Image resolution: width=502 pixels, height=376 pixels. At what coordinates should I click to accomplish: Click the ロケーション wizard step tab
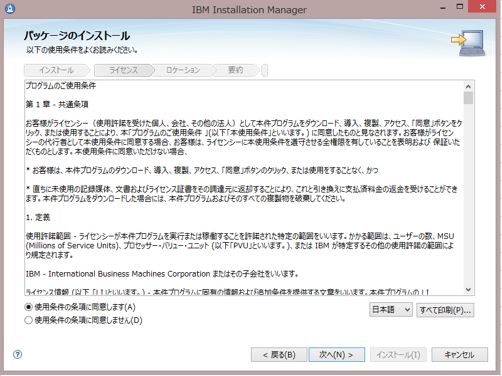(x=183, y=70)
